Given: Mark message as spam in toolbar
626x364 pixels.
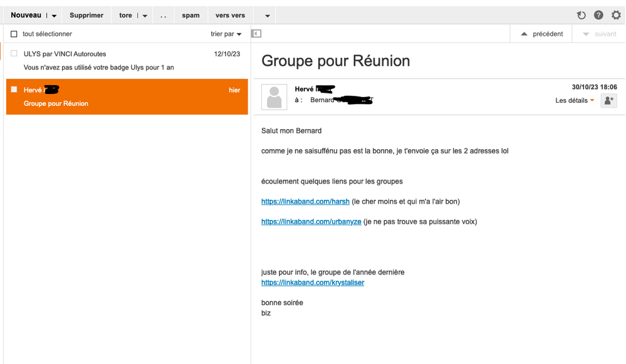Looking at the screenshot, I should [190, 15].
